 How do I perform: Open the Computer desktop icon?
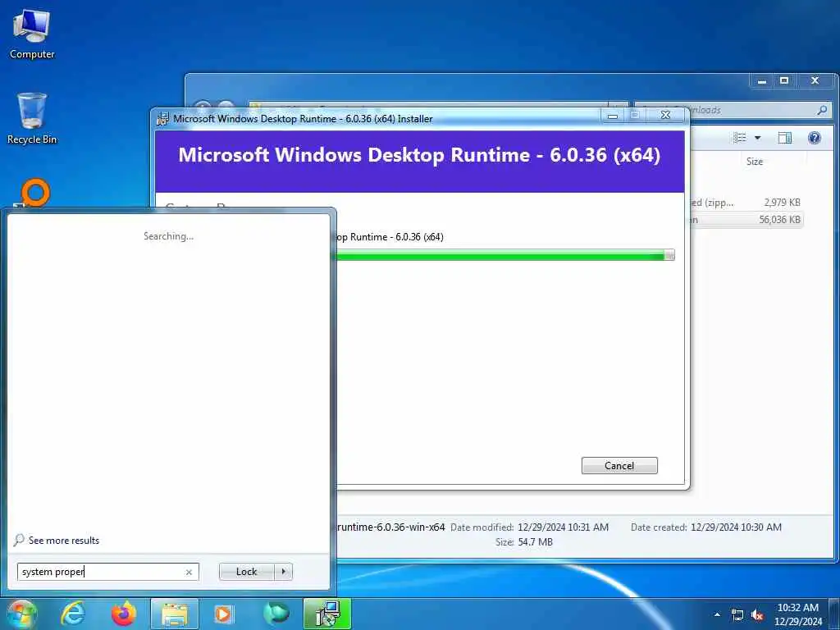[x=32, y=34]
